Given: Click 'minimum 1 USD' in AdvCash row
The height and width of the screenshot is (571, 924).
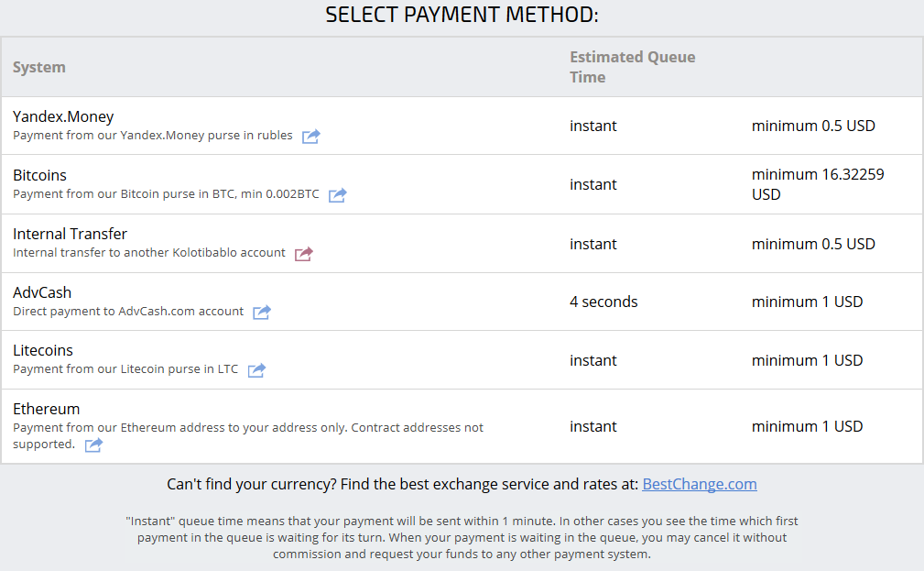Looking at the screenshot, I should coord(808,302).
